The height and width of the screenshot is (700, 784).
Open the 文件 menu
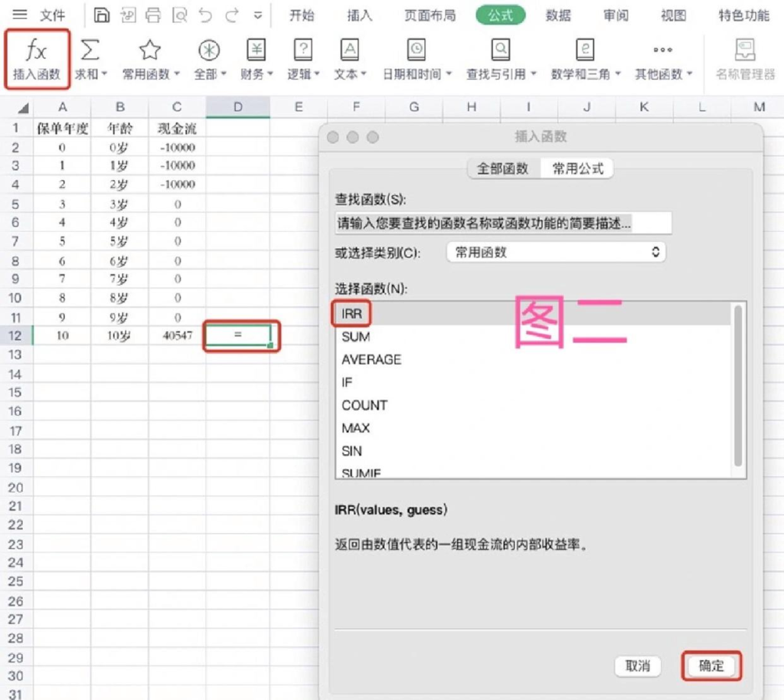52,15
